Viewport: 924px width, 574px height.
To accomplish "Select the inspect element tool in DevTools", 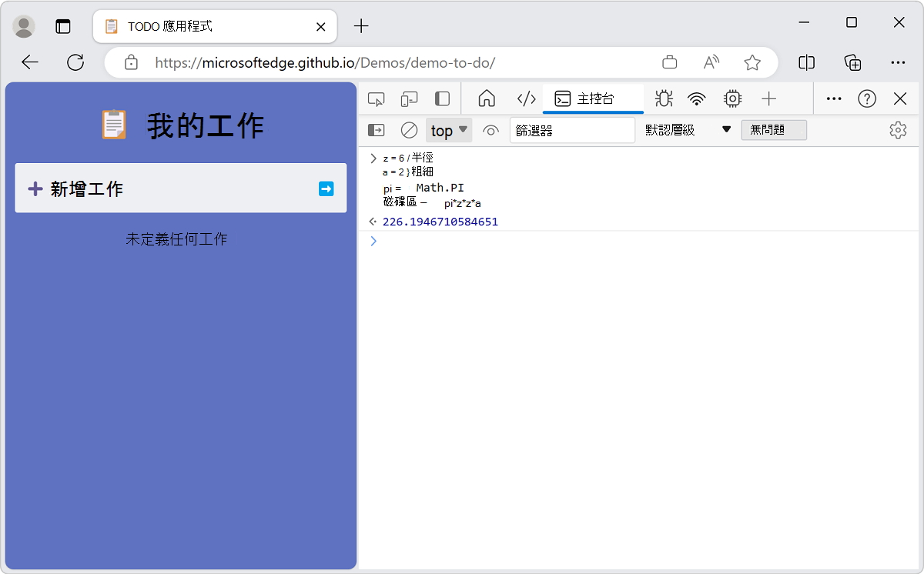I will click(376, 98).
